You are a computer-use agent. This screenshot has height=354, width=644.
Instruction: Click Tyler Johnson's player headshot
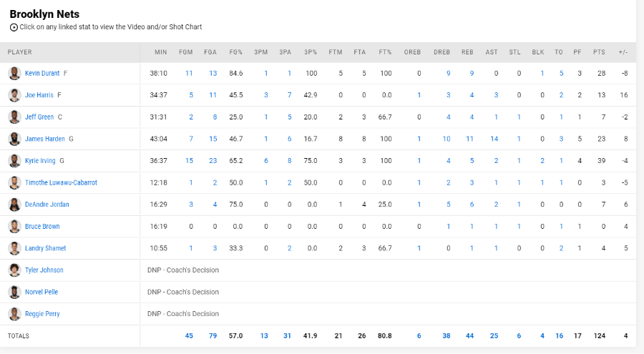tap(14, 270)
